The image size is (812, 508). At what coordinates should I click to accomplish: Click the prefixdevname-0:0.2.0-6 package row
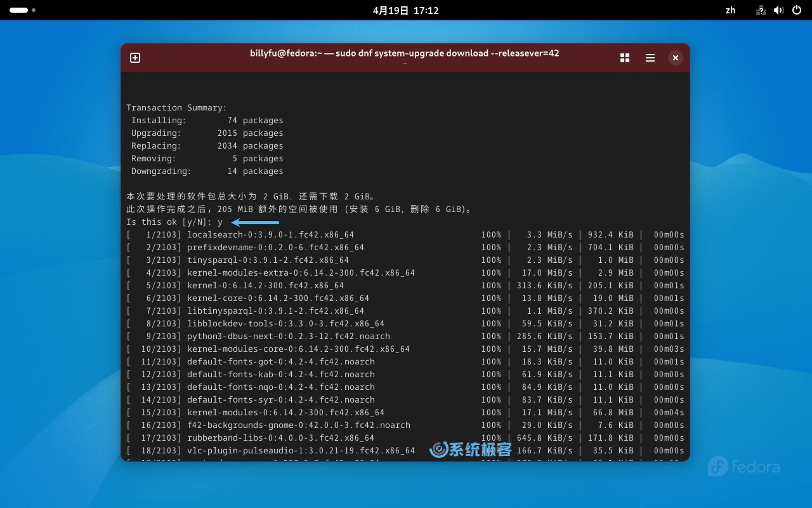[405, 247]
